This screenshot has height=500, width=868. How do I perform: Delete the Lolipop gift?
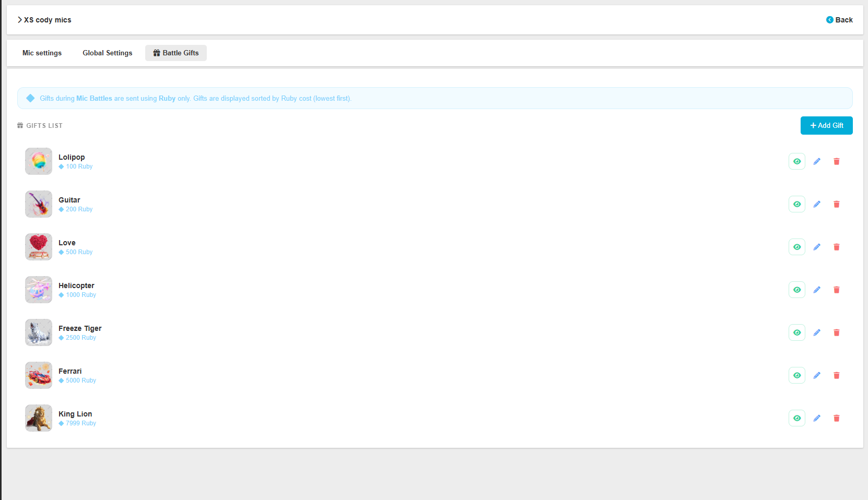(x=836, y=161)
